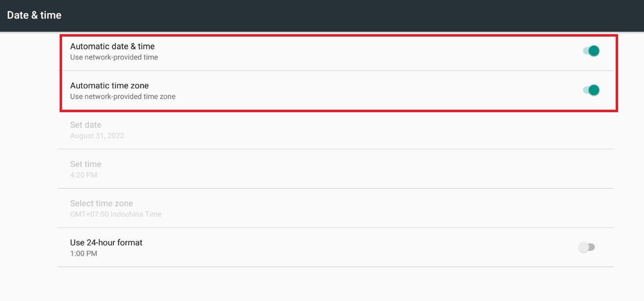Click the Use 24-hour format label
Screen dimensions: 644x301
tap(106, 242)
